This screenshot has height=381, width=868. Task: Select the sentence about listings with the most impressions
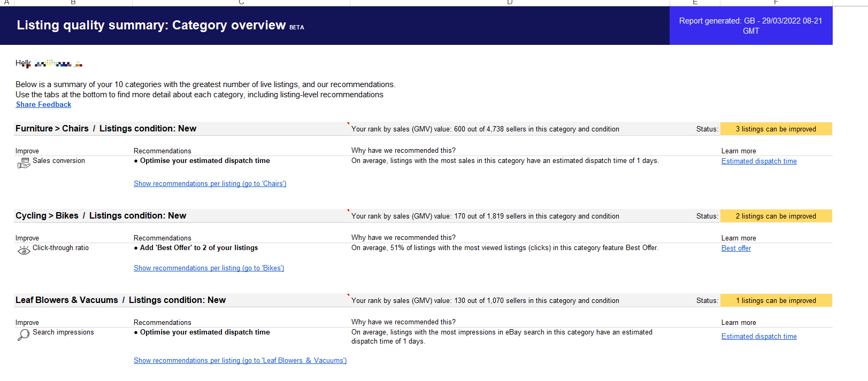click(x=502, y=337)
